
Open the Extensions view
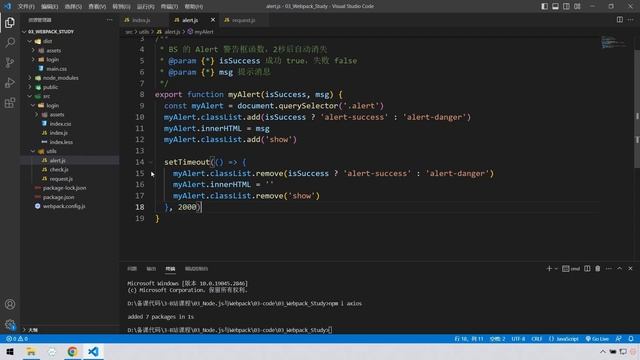click(10, 102)
